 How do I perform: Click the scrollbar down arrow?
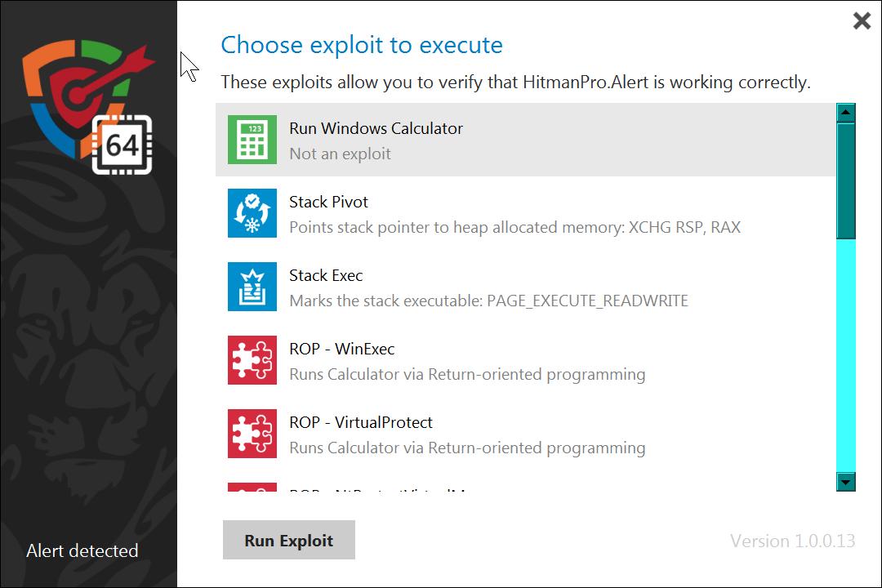[x=846, y=482]
